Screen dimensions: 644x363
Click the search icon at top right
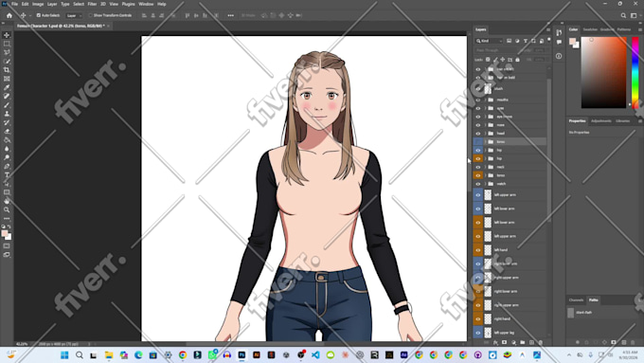click(623, 15)
